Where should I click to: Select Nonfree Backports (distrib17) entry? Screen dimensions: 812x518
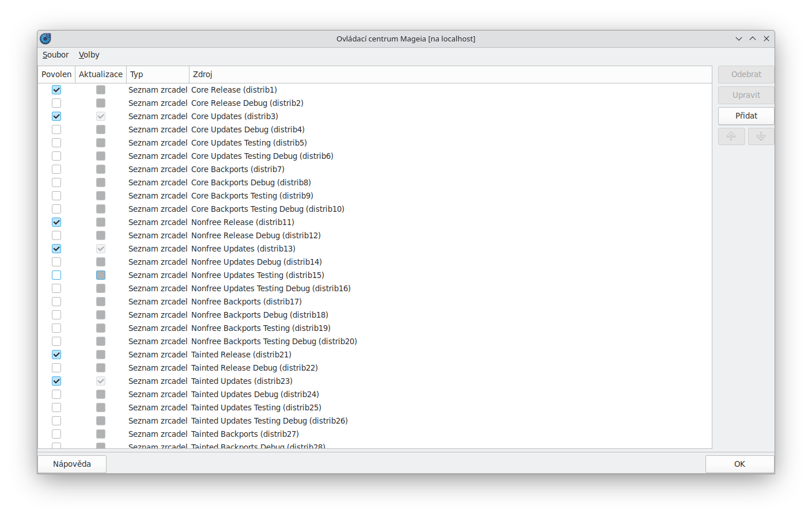coord(246,302)
